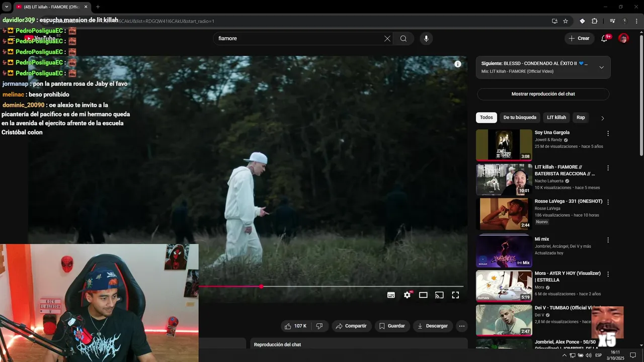Switch to theater mode
644x362 pixels.
pos(423,295)
